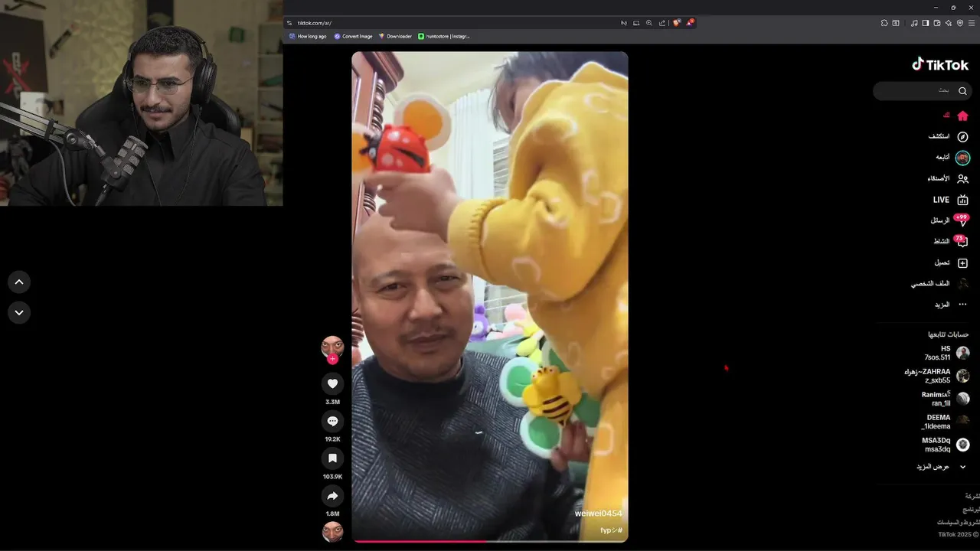980x551 pixels.
Task: Open the VPN shield icon in toolbar
Action: (960, 23)
